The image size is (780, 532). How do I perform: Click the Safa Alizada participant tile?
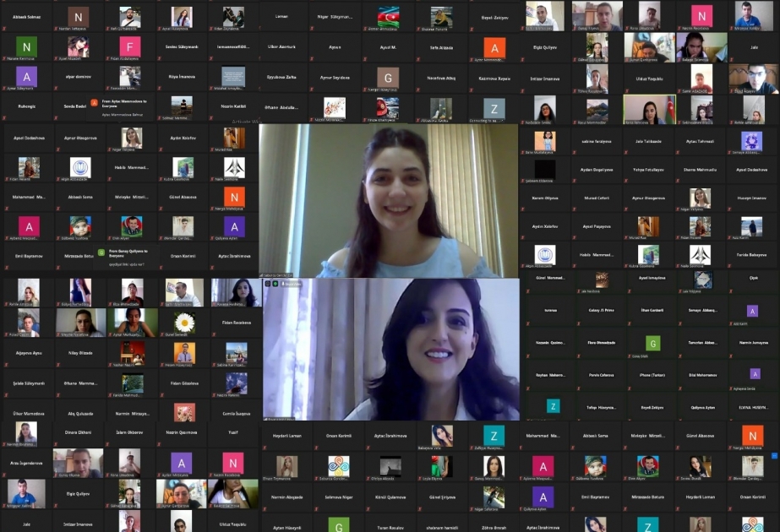441,48
